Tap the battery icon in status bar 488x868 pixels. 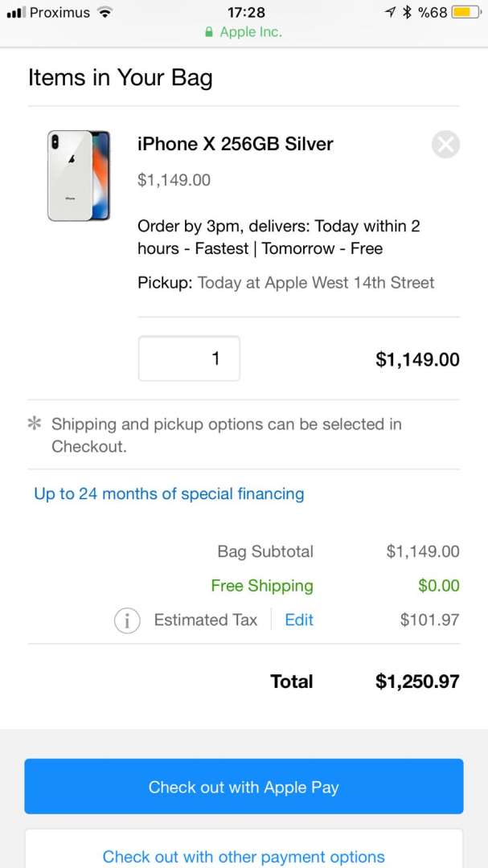tap(464, 12)
